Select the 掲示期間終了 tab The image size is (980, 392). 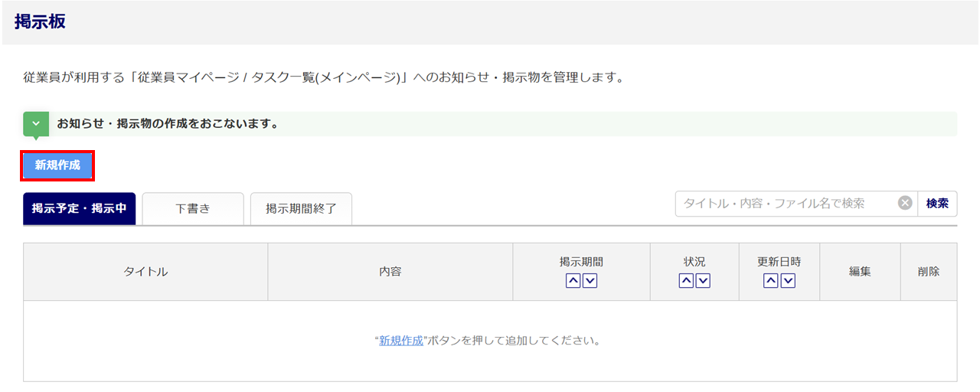coord(301,208)
